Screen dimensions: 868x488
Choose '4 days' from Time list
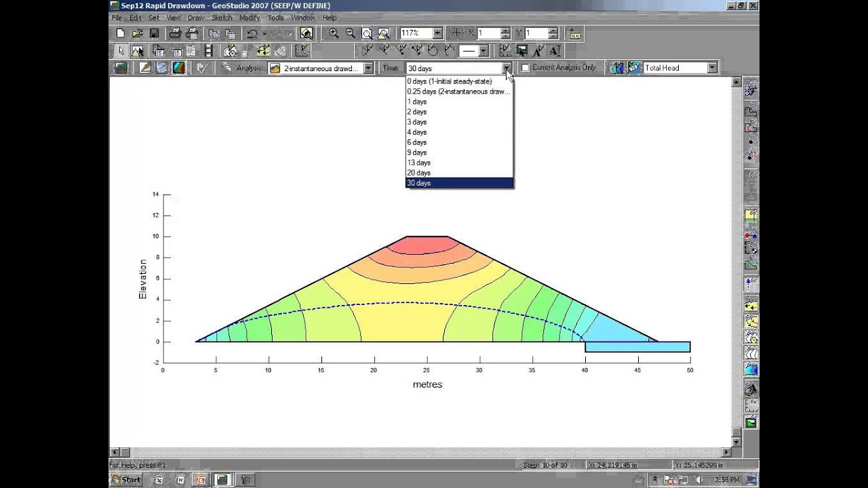tap(459, 132)
